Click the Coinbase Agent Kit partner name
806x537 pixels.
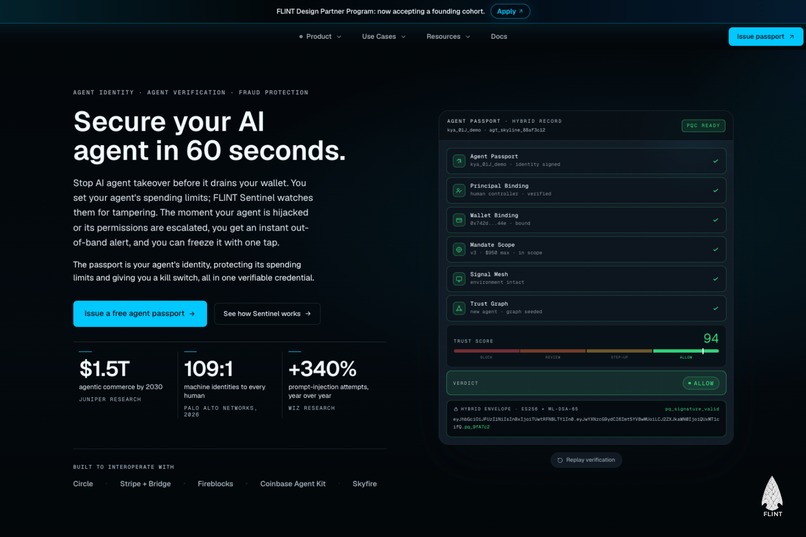click(293, 484)
